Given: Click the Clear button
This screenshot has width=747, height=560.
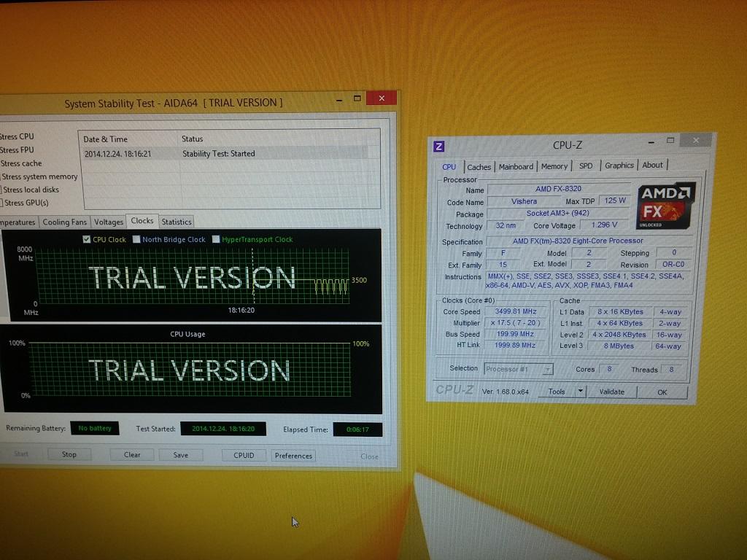Looking at the screenshot, I should point(132,455).
